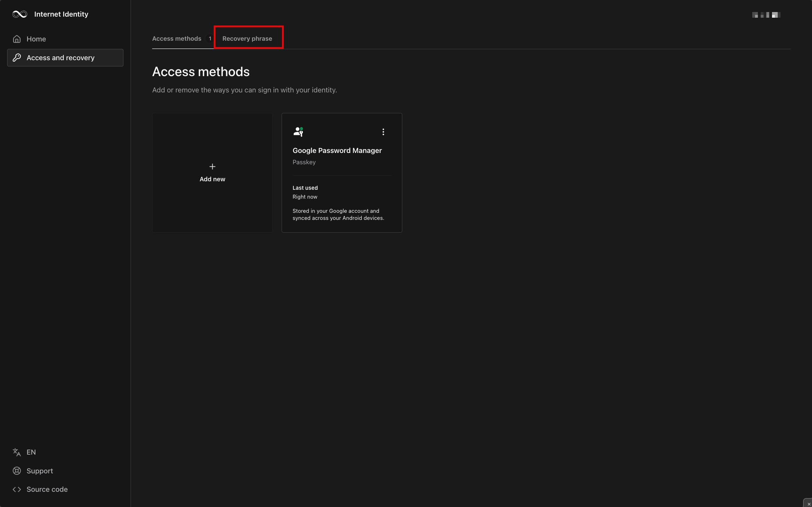
Task: Click the Google Password Manager card title
Action: pyautogui.click(x=337, y=150)
